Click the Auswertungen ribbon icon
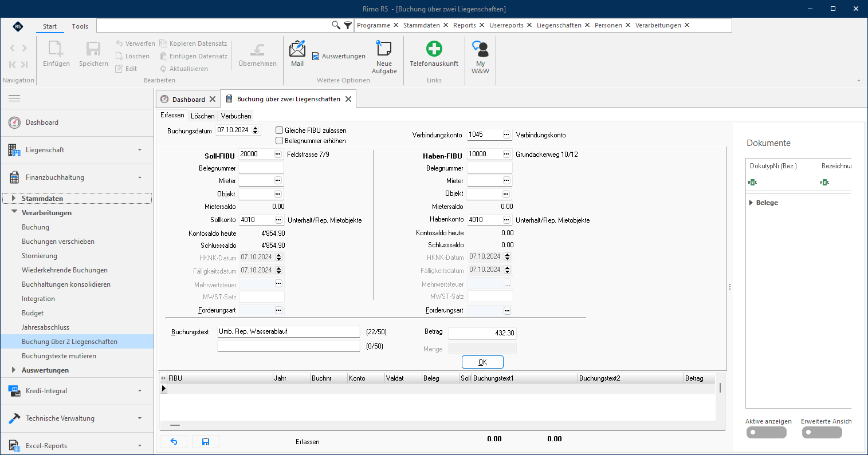This screenshot has height=455, width=868. 339,56
